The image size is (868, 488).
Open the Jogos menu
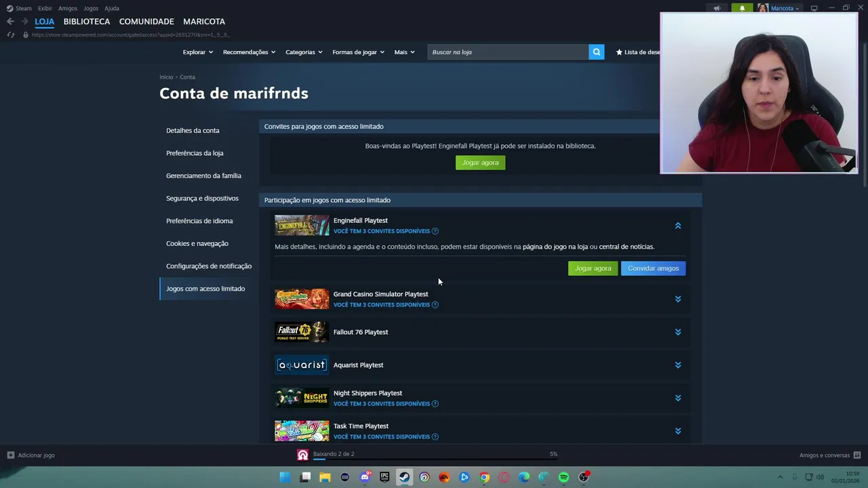(x=91, y=8)
